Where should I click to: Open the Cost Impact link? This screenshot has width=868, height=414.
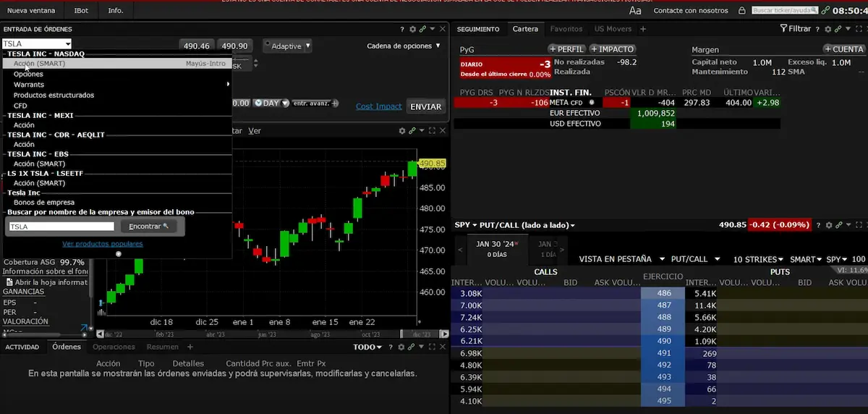pos(378,106)
